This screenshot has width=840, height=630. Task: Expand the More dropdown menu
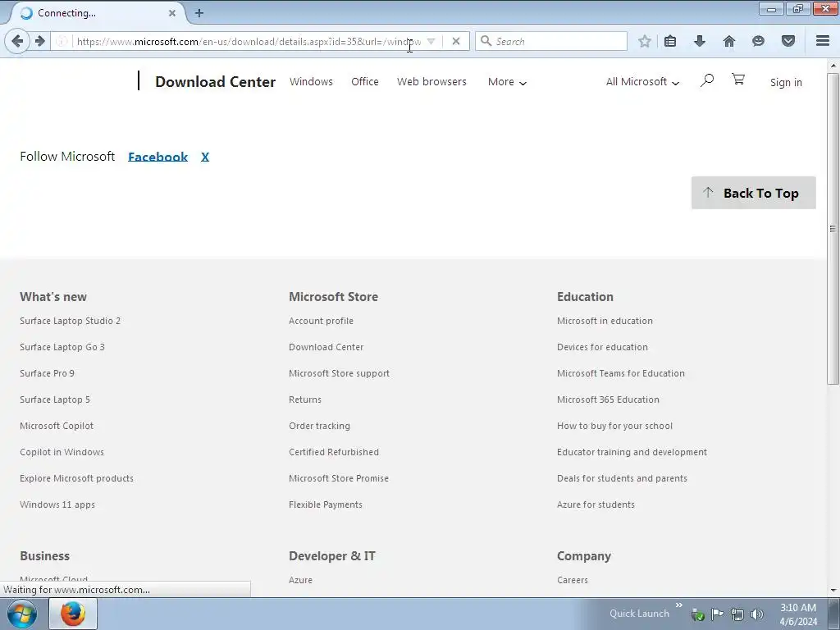click(507, 82)
